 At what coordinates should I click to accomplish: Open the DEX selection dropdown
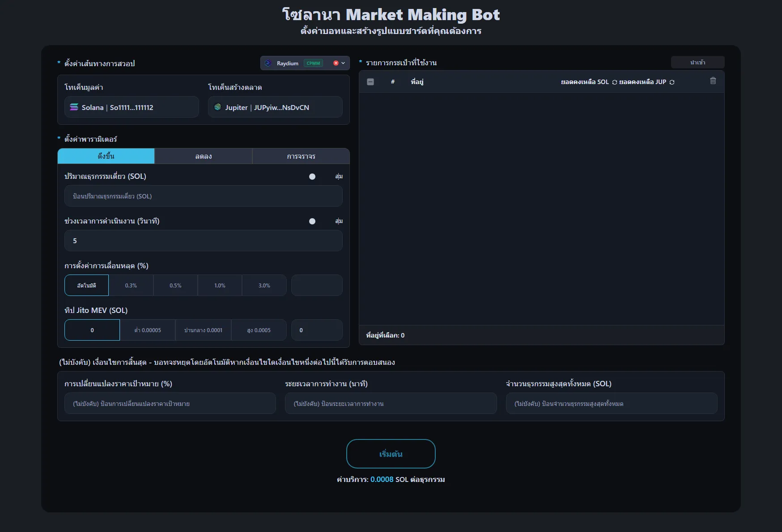point(343,63)
